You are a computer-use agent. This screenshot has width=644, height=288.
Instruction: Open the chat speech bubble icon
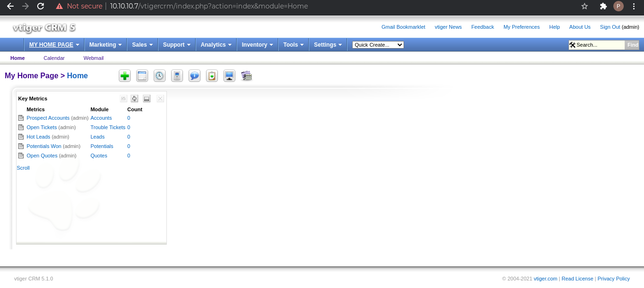click(194, 76)
